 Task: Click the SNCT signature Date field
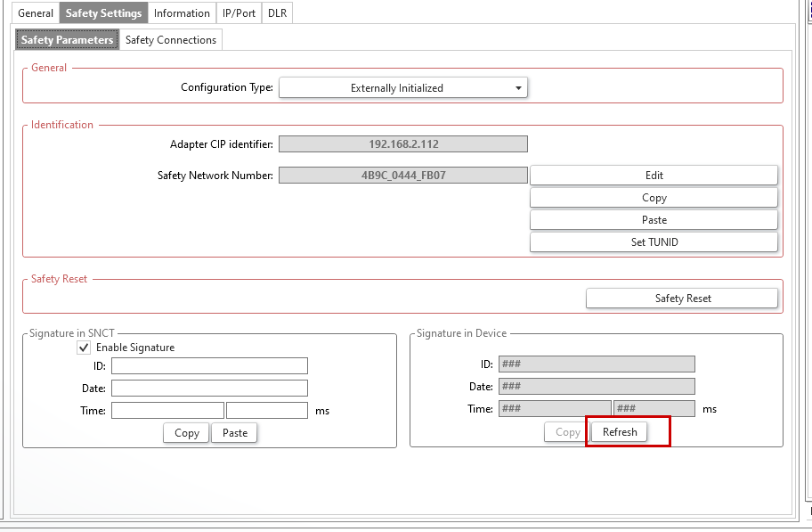click(209, 388)
